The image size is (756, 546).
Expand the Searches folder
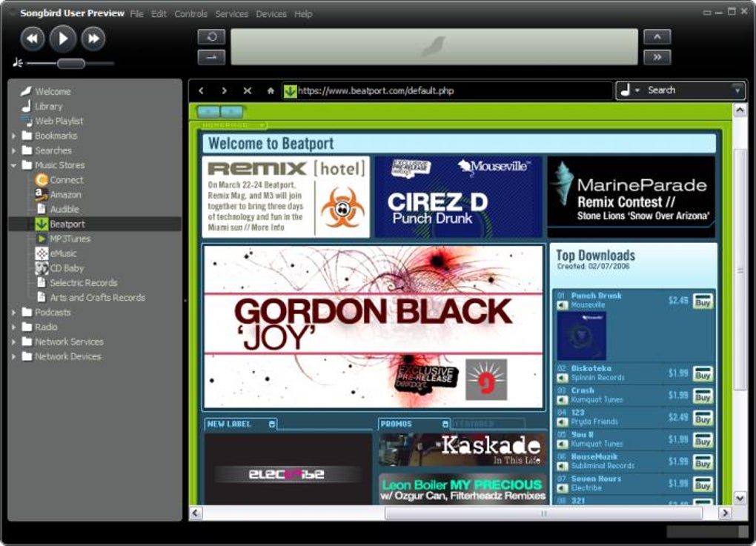(13, 151)
